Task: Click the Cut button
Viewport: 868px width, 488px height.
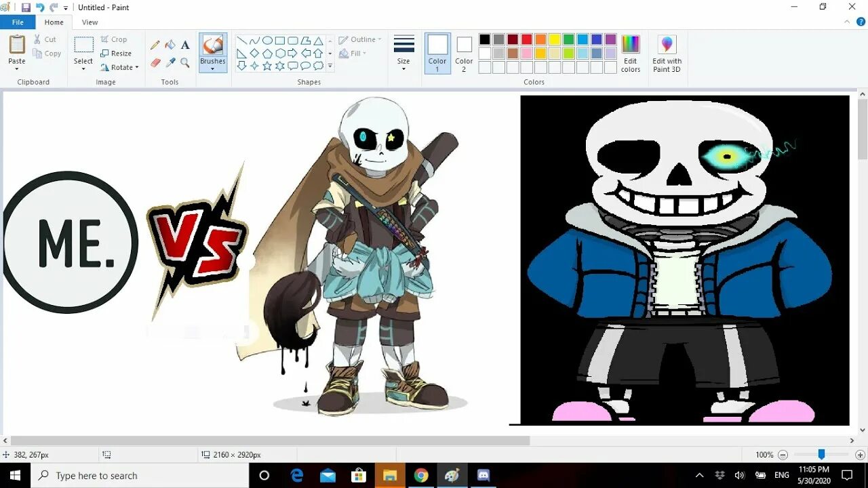Action: coord(45,39)
